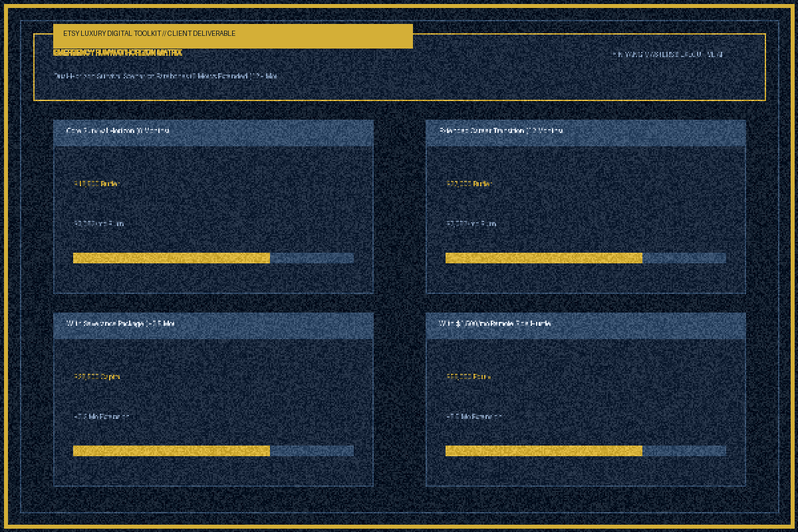This screenshot has height=532, width=798.
Task: Select the Emergency Runway Horizon Matrix title
Action: pyautogui.click(x=118, y=53)
